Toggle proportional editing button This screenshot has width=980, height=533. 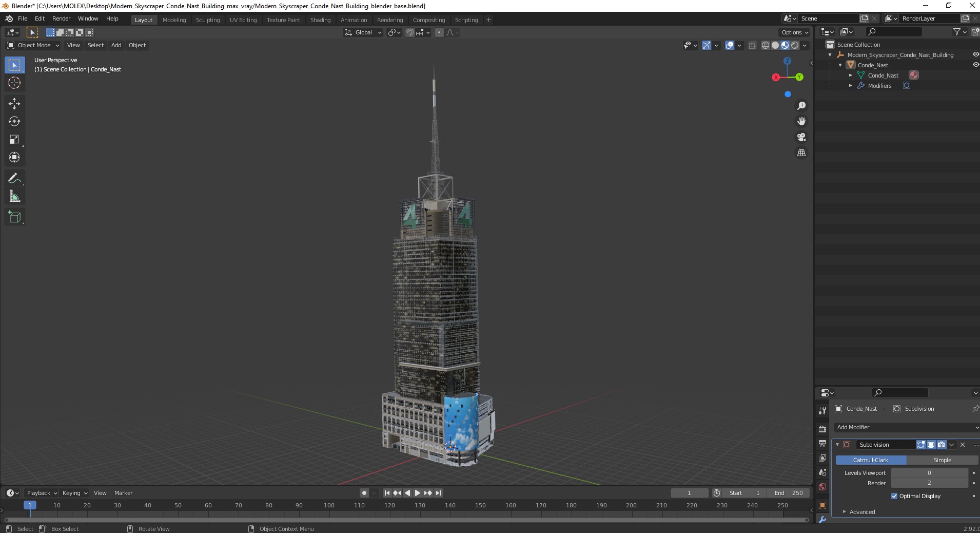439,32
